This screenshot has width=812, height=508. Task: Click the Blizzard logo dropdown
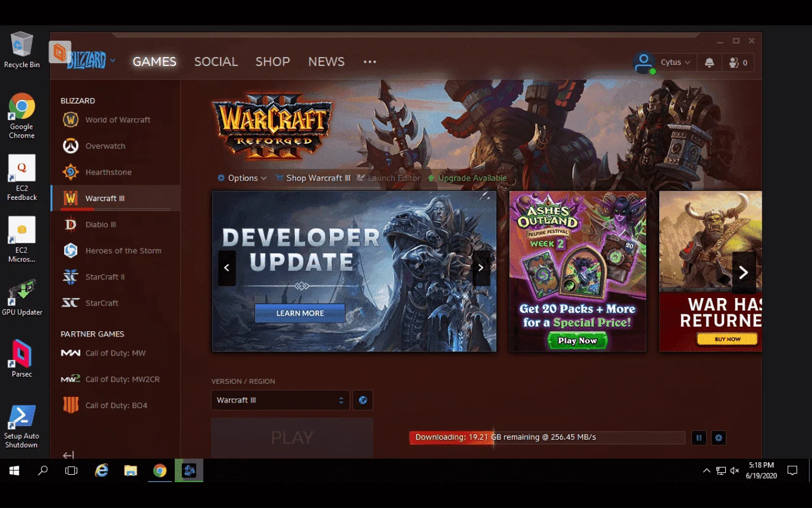[x=91, y=60]
